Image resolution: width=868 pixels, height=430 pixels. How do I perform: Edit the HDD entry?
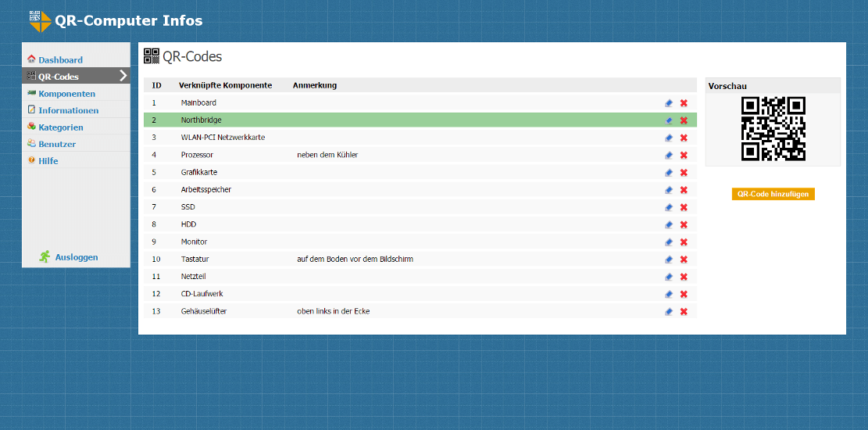(x=669, y=224)
